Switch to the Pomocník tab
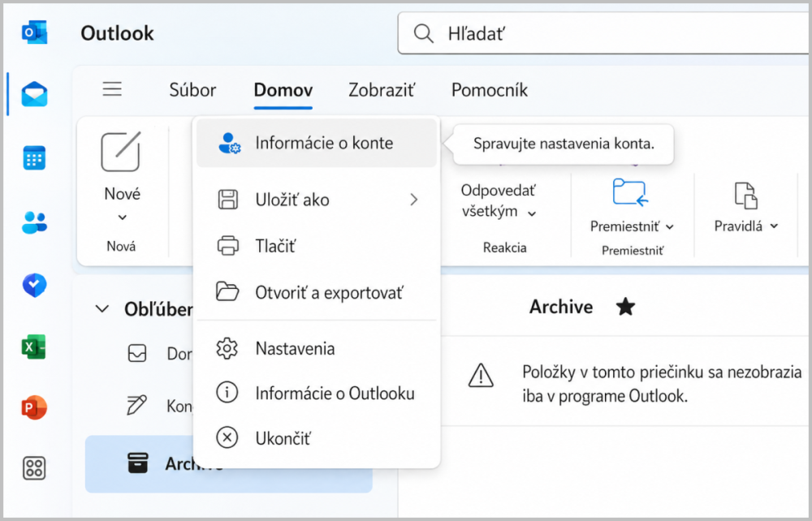 (490, 90)
